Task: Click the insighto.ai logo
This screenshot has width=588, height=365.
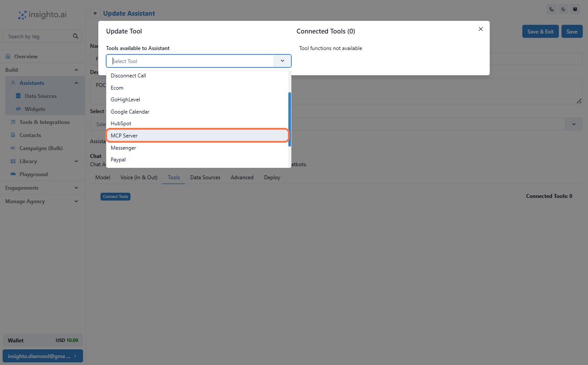Action: click(42, 15)
